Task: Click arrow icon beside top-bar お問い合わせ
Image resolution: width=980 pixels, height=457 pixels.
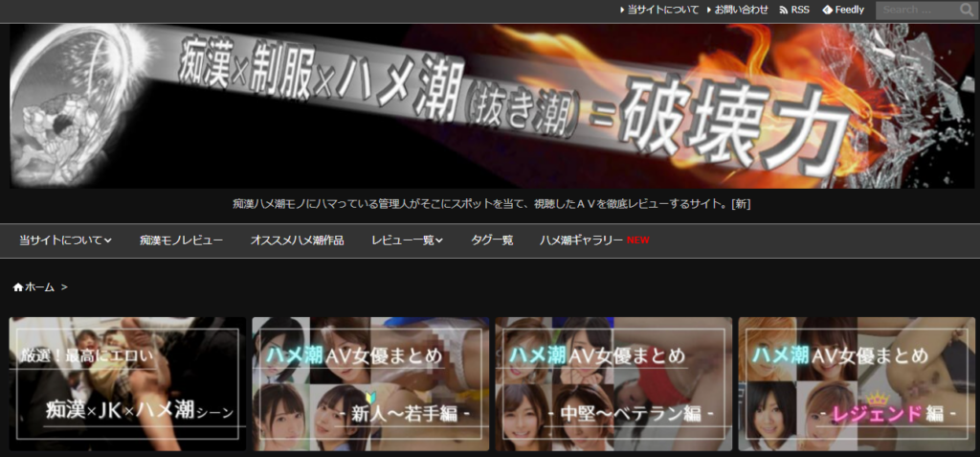Action: pos(709,10)
